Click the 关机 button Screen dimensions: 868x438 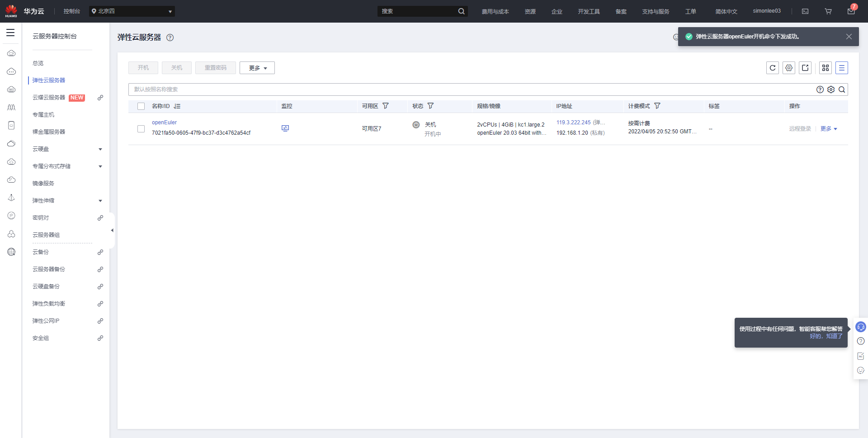tap(177, 68)
